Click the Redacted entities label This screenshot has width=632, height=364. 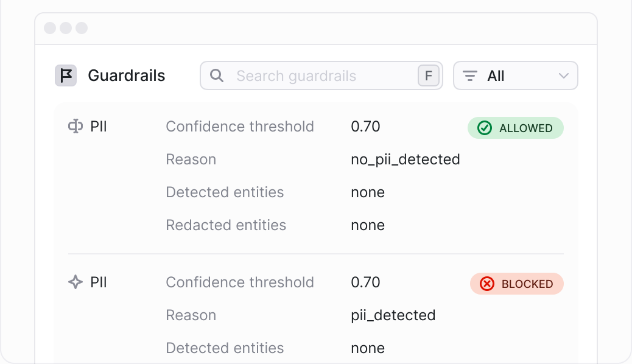click(x=226, y=225)
